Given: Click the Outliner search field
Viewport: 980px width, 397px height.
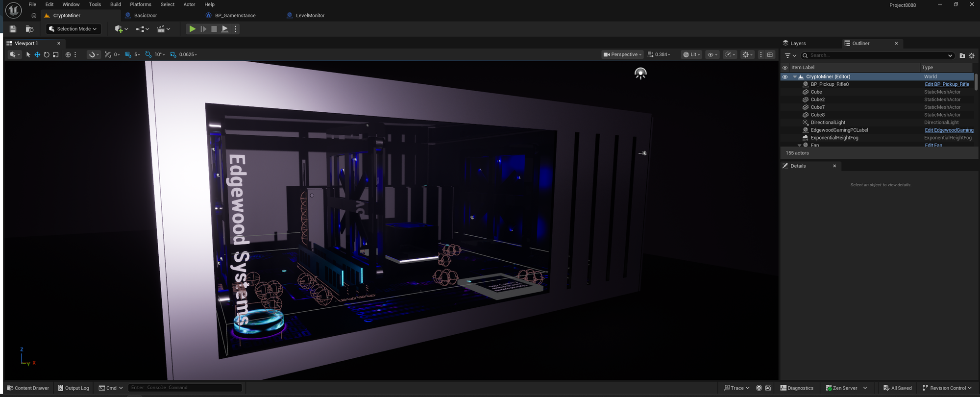Looking at the screenshot, I should [877, 55].
